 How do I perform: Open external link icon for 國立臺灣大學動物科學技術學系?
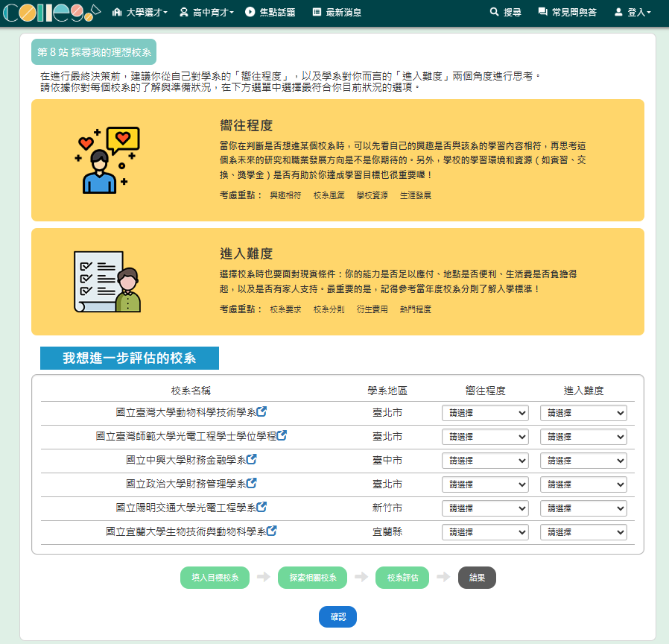[x=262, y=411]
